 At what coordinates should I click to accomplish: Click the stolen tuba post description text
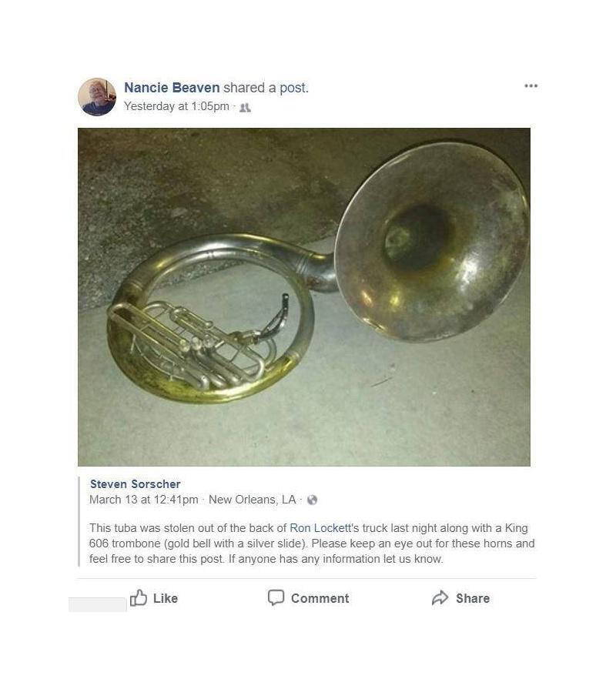[312, 543]
